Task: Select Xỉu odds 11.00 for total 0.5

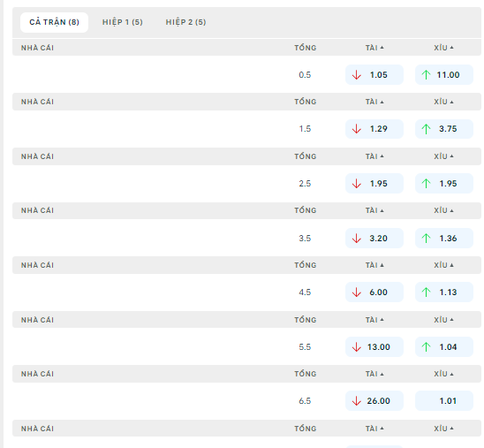Action: 444,75
